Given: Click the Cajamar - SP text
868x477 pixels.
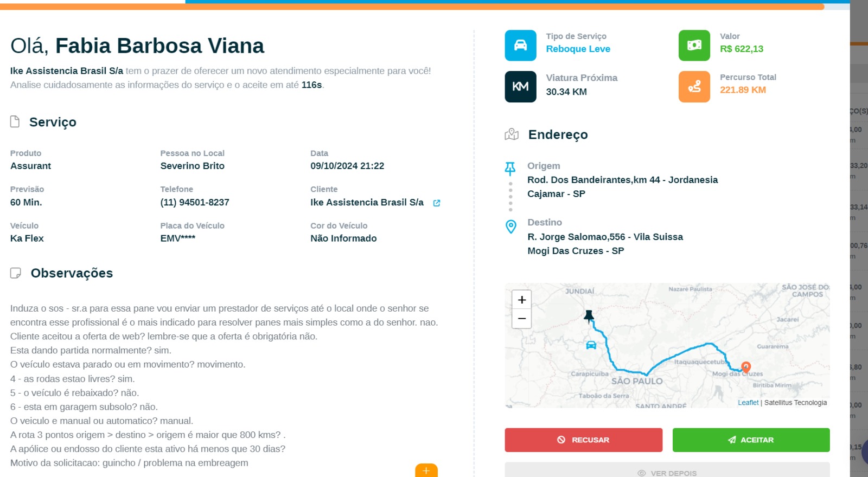Looking at the screenshot, I should coord(556,194).
